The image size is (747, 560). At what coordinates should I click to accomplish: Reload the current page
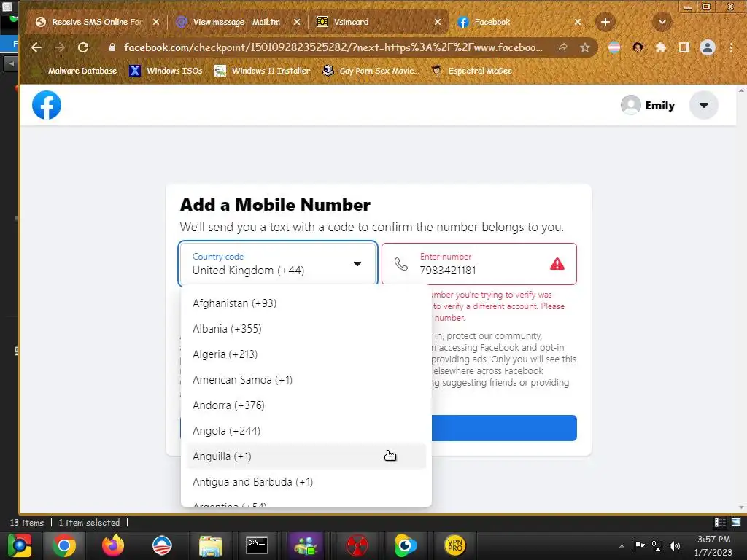[x=83, y=47]
